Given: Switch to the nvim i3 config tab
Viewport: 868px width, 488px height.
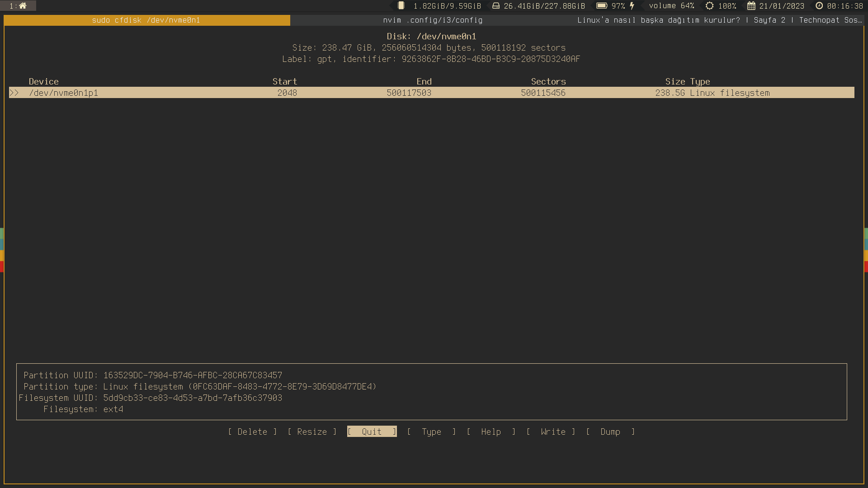Looking at the screenshot, I should (433, 20).
